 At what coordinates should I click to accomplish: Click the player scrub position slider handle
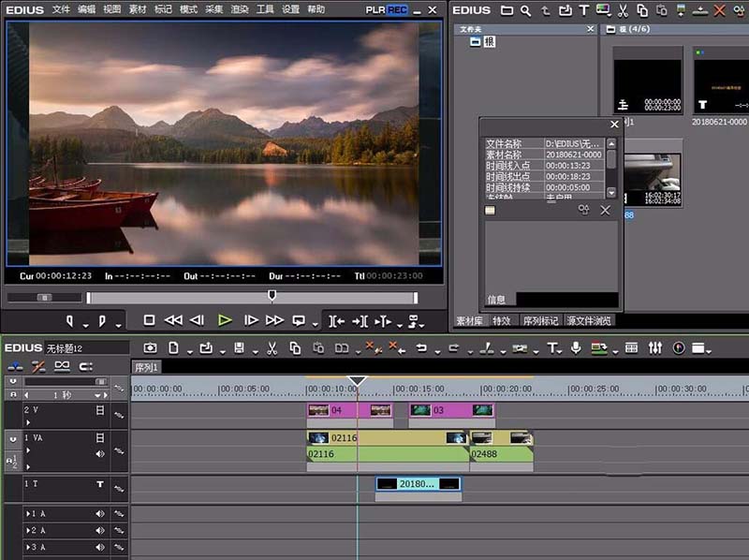click(x=272, y=296)
